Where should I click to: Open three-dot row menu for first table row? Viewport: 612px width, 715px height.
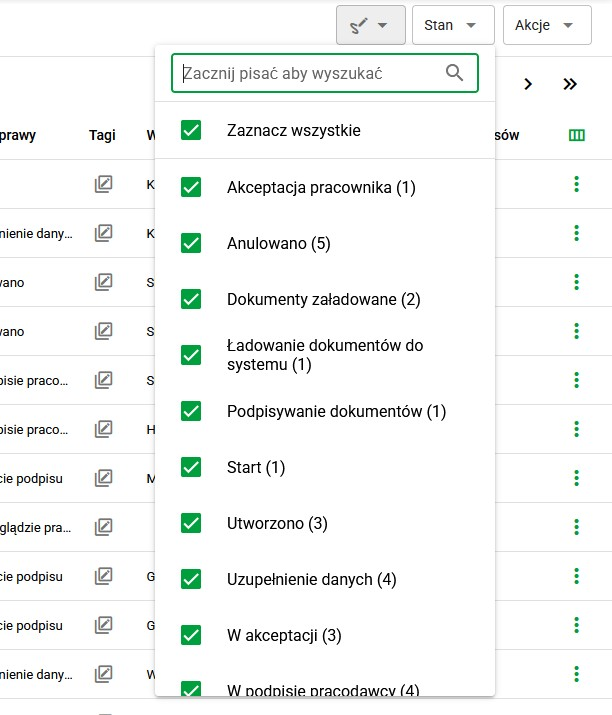(x=576, y=184)
